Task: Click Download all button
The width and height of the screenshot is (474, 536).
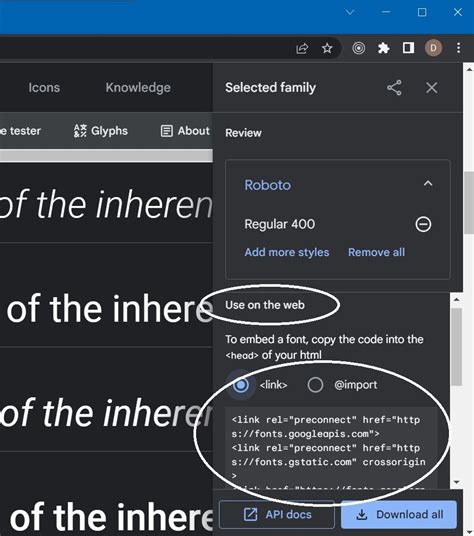Action: coord(398,514)
